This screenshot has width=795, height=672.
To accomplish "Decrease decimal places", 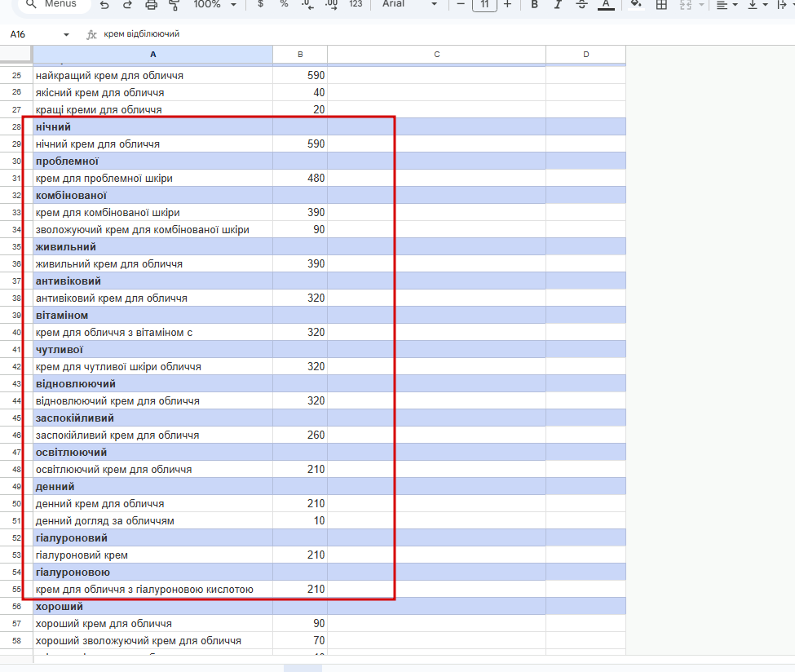I will pos(307,4).
